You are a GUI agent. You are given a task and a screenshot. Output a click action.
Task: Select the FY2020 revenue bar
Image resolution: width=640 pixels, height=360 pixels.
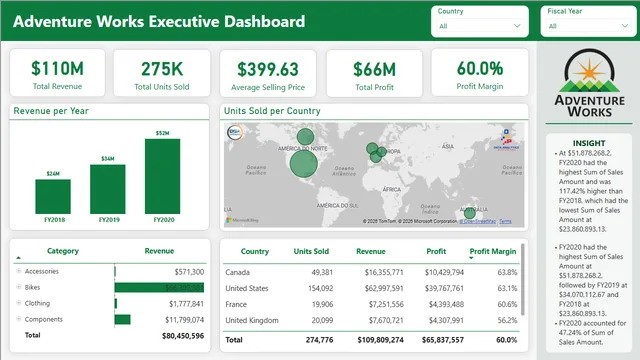pyautogui.click(x=162, y=176)
